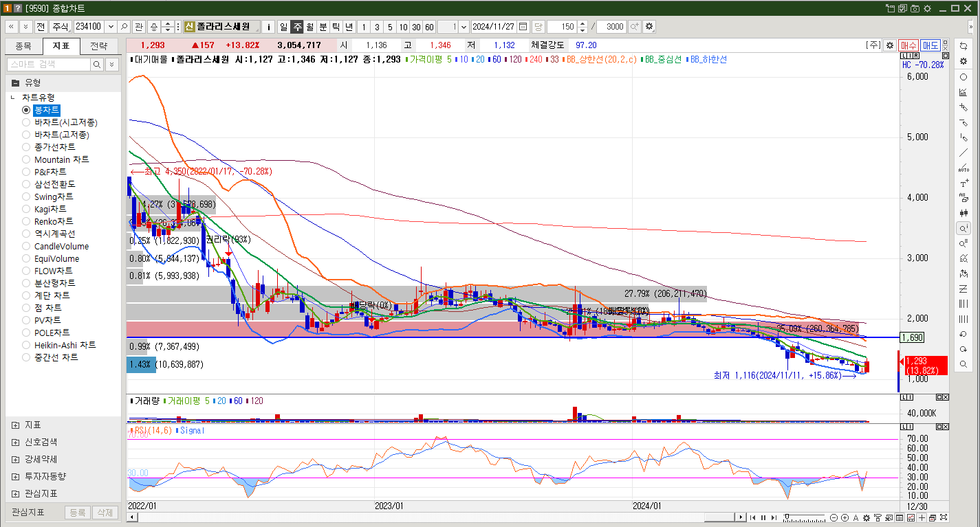Click the 관 button in top toolbar
Viewport: 980px width, 527px height.
[x=139, y=27]
